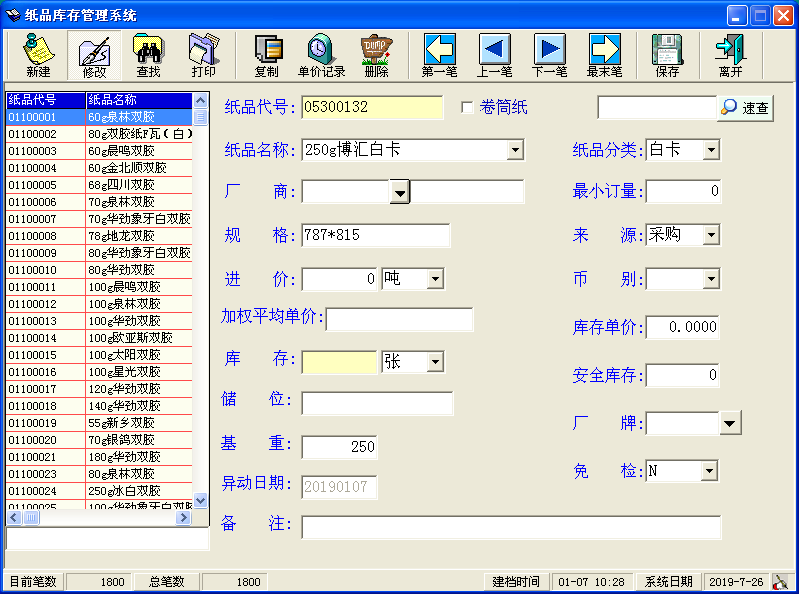Jump to last record 最末笔
Viewport: 799px width, 594px height.
point(605,55)
